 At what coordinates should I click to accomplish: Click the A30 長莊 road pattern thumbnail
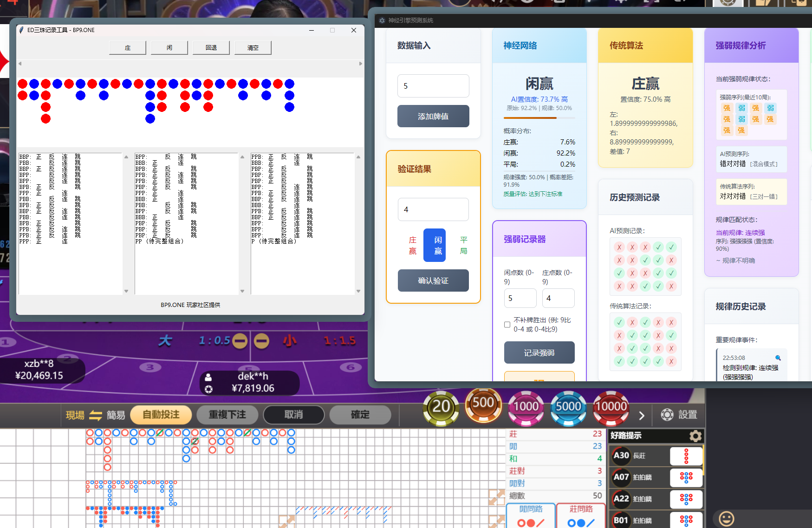click(x=686, y=456)
